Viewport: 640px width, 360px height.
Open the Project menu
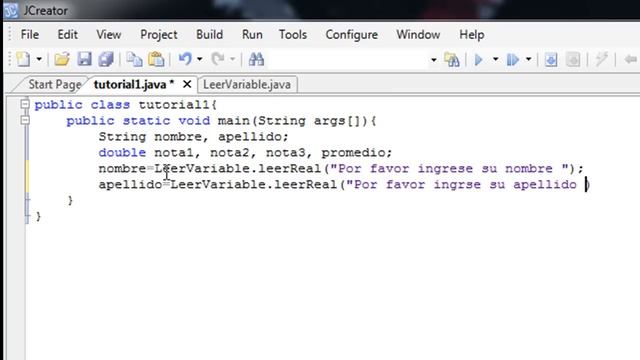coord(159,35)
